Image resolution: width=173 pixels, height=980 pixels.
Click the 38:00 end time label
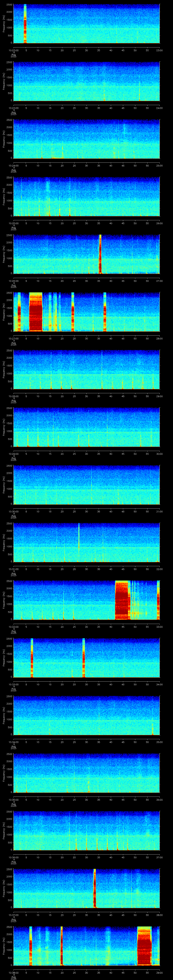click(159, 915)
